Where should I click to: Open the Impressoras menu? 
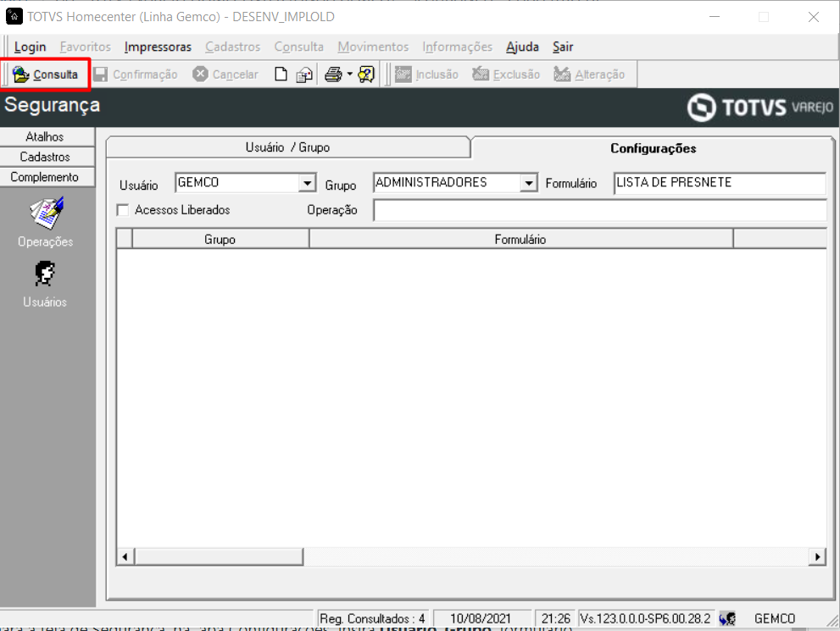(x=158, y=47)
